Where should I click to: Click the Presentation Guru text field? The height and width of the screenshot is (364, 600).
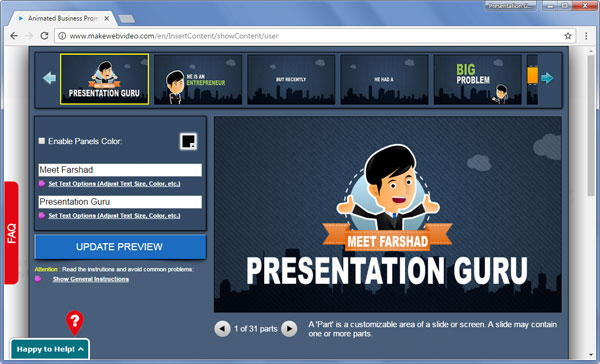120,202
